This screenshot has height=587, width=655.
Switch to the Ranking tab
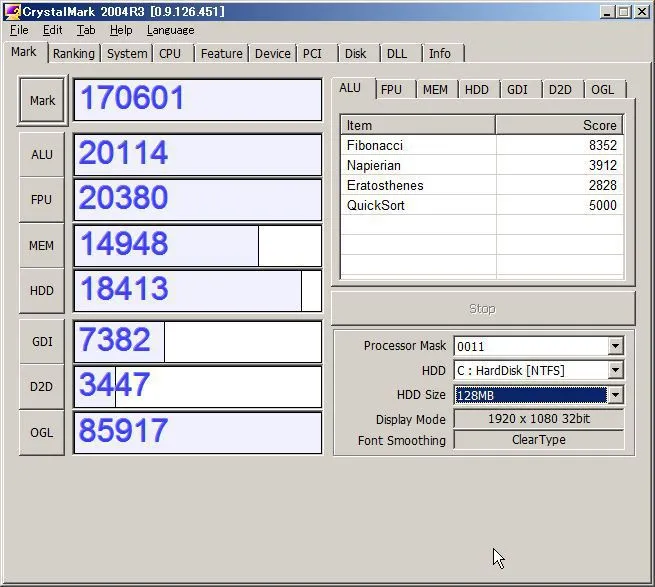click(x=74, y=53)
